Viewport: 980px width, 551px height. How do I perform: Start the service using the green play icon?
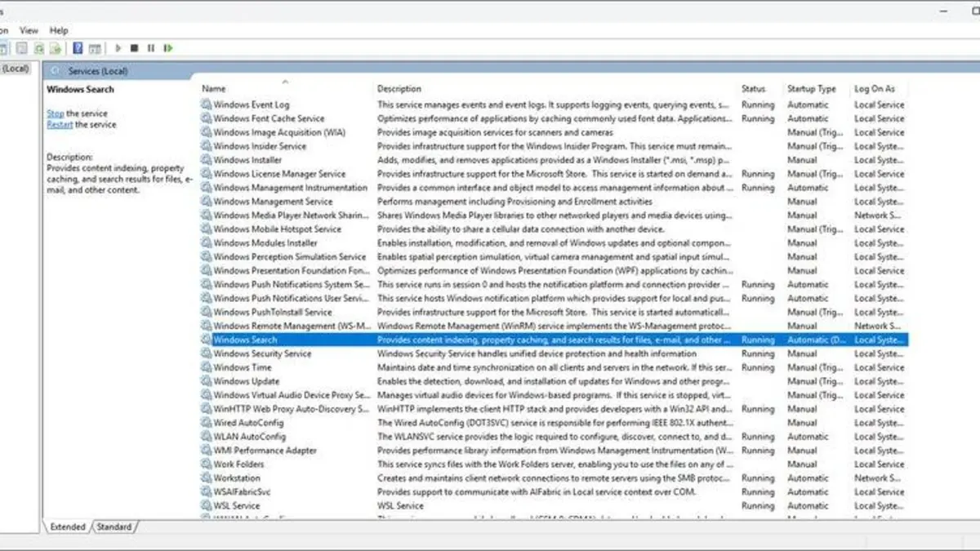pyautogui.click(x=118, y=48)
